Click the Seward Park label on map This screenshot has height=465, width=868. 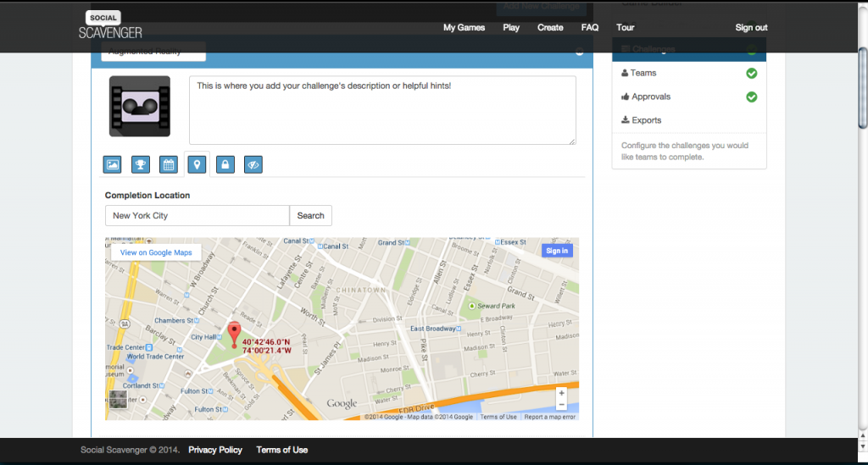496,306
